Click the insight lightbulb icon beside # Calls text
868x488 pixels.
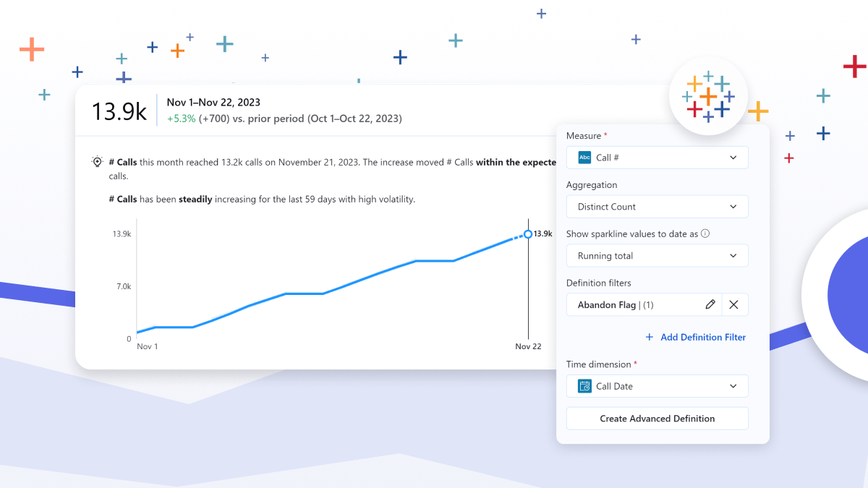pos(96,162)
